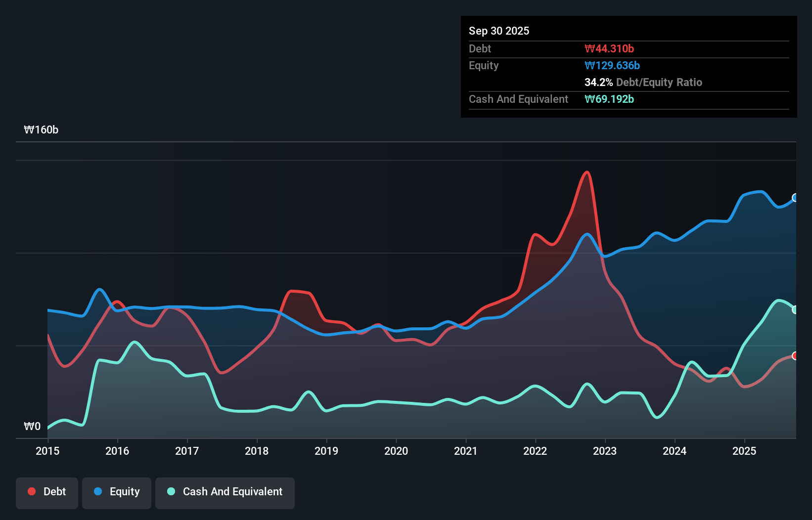Click the ₩129.636b Equity value link

point(612,65)
